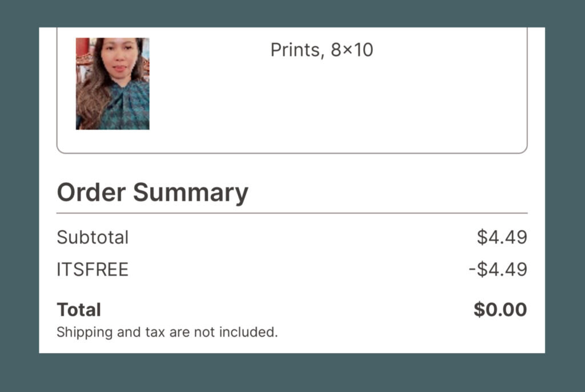Click the word "Order" in the heading
Image resolution: width=585 pixels, height=392 pixels.
pos(91,192)
